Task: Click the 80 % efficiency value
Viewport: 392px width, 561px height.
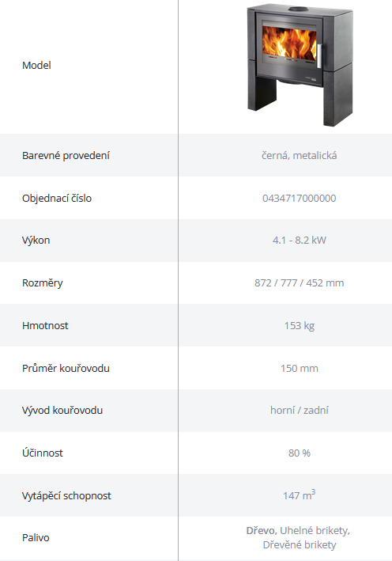Action: coord(299,453)
